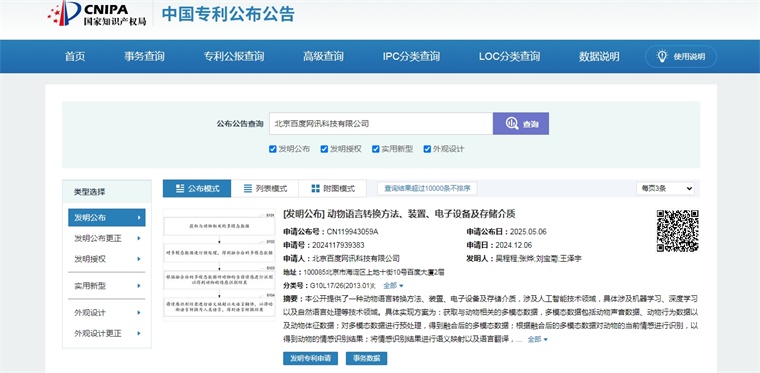This screenshot has height=373, width=760.
Task: Click the 发明人 names line
Action: (x=524, y=259)
